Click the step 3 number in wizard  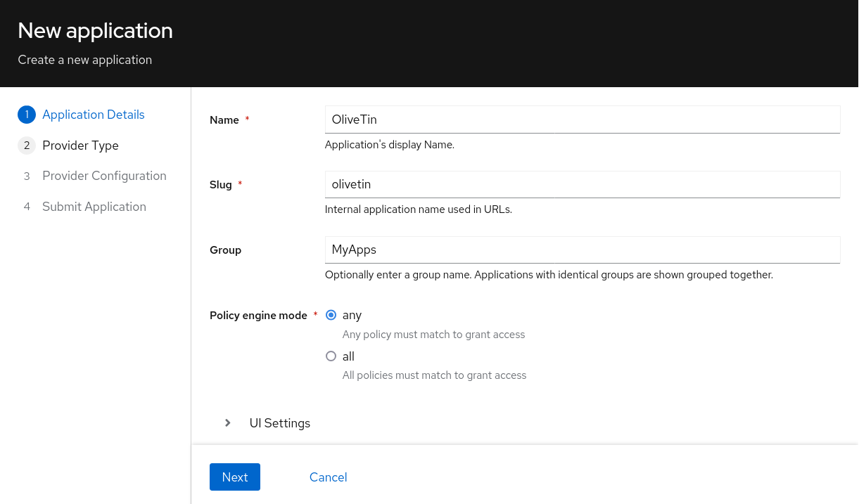(27, 176)
